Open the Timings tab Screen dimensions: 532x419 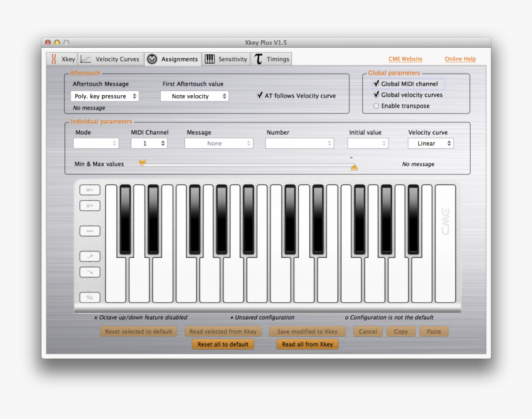point(271,59)
